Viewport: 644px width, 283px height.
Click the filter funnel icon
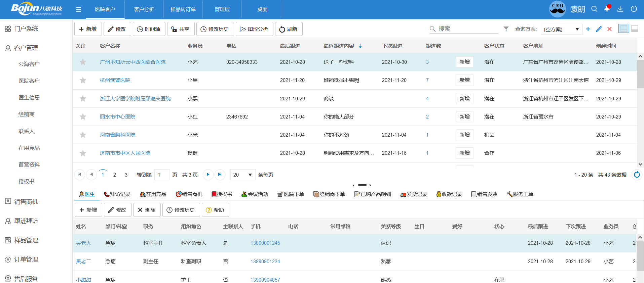point(506,29)
